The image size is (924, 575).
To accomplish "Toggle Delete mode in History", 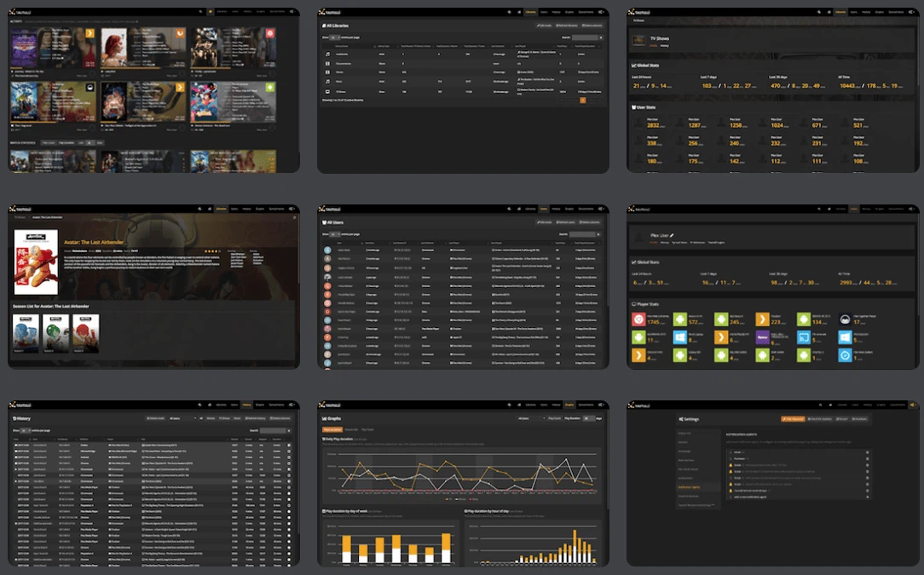I will (156, 418).
